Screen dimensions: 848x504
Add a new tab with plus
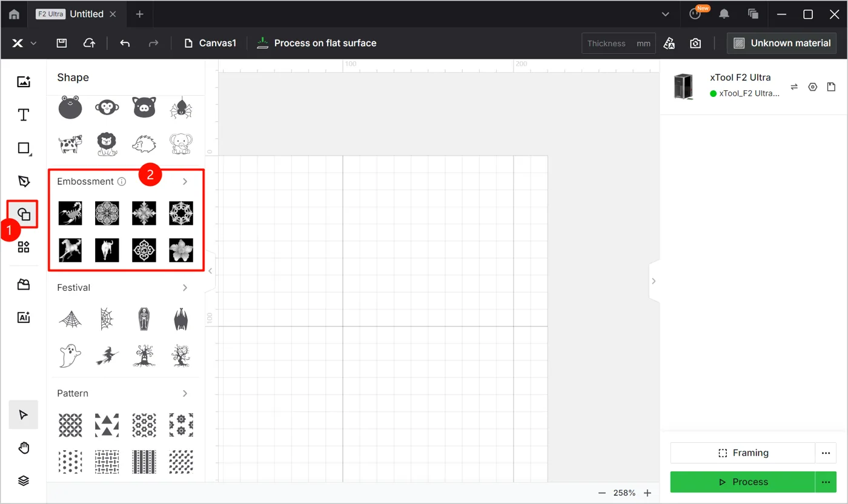coord(139,14)
